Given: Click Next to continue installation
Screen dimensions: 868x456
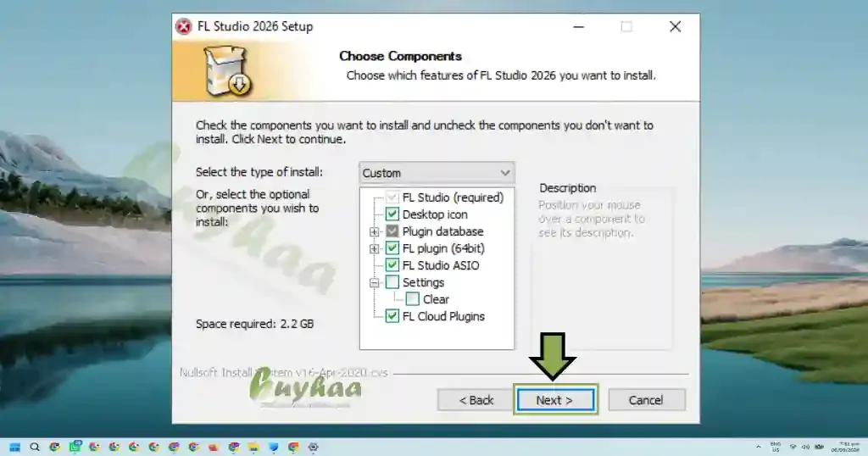Looking at the screenshot, I should (x=555, y=399).
